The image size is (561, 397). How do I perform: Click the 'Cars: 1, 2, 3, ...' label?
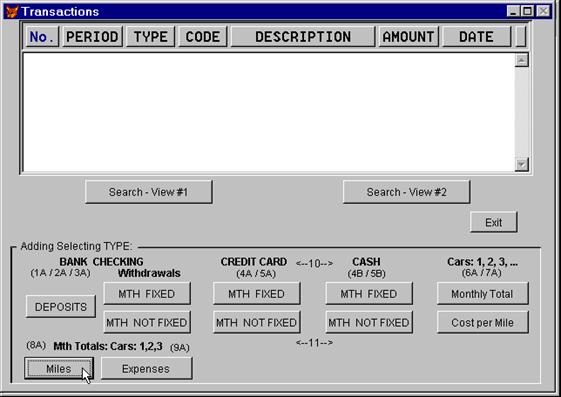point(482,261)
